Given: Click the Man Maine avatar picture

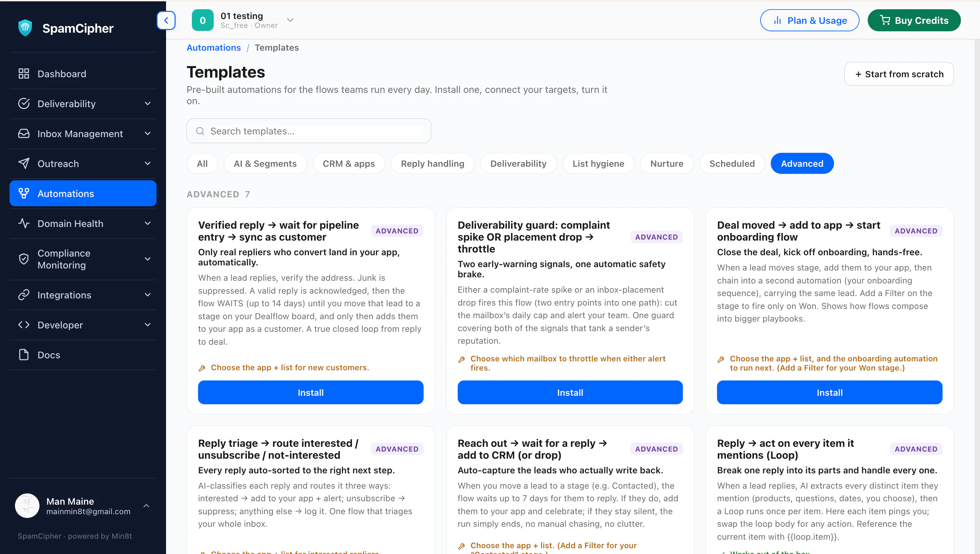Looking at the screenshot, I should [x=27, y=506].
